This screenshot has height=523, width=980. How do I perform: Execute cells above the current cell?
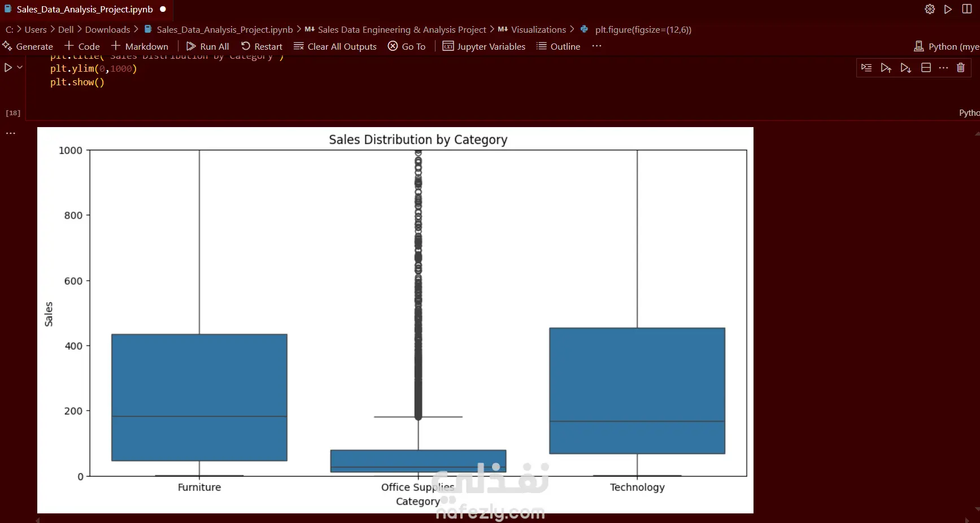pyautogui.click(x=886, y=68)
